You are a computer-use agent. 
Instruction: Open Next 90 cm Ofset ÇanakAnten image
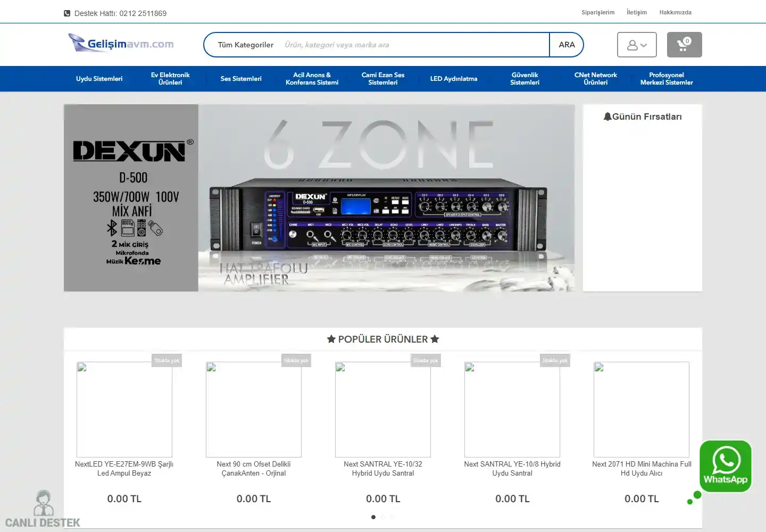tap(254, 410)
